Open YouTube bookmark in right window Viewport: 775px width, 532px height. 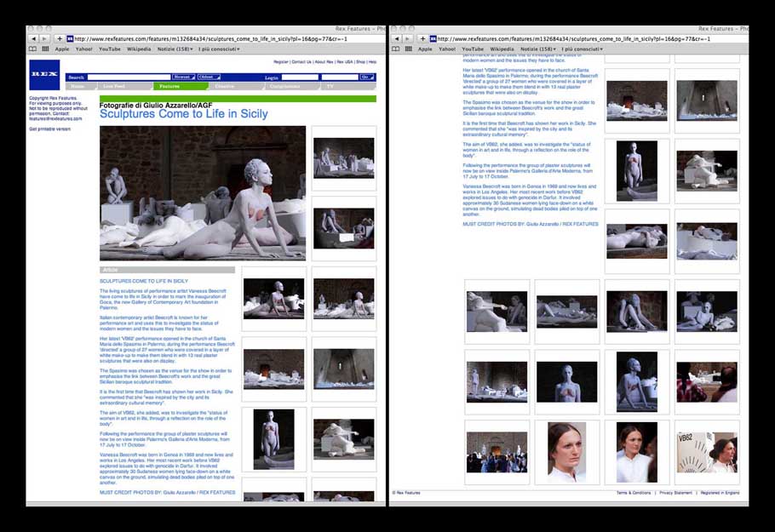click(473, 49)
